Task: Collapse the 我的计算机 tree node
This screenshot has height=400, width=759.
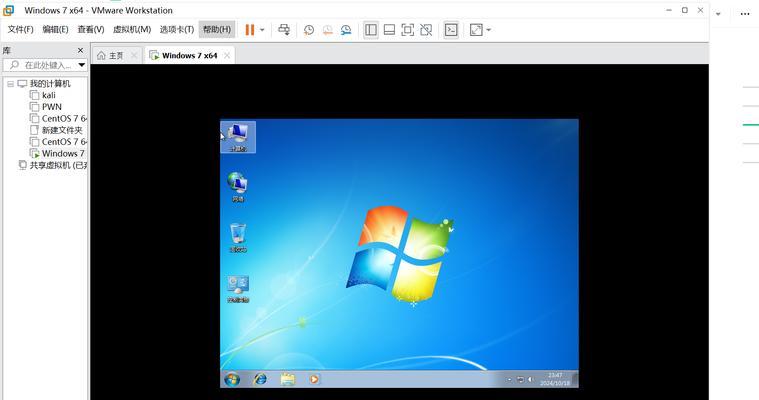Action: [11, 84]
